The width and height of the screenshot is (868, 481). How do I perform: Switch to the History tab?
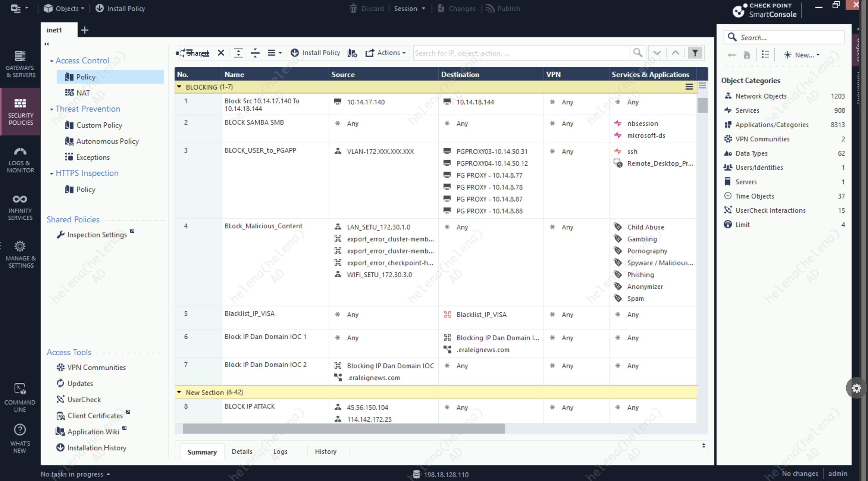pyautogui.click(x=325, y=452)
